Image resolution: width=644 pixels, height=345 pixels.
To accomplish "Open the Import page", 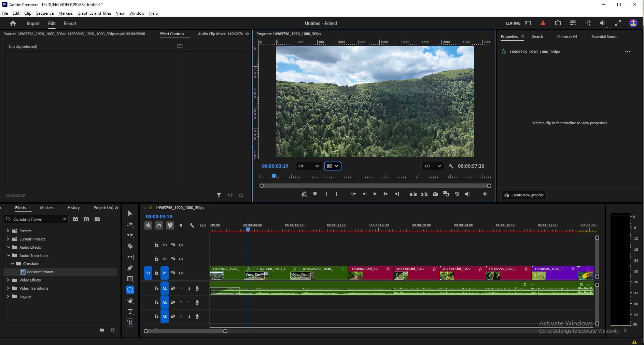I will point(33,23).
